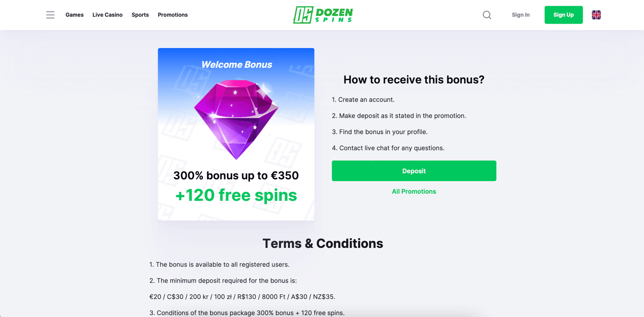644x317 pixels.
Task: Click the '+120 free spins' text
Action: pos(236,195)
